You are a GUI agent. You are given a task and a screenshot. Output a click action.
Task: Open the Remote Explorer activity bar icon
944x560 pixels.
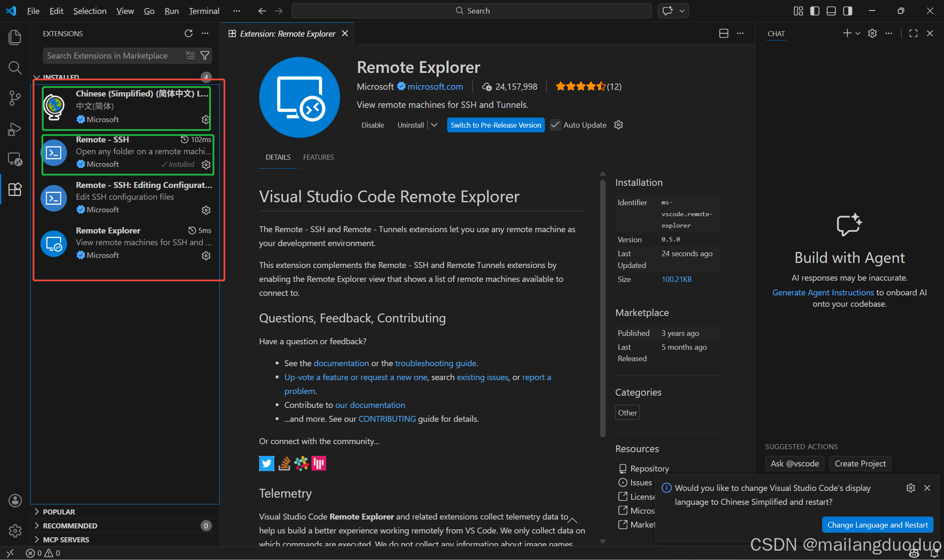pos(15,159)
